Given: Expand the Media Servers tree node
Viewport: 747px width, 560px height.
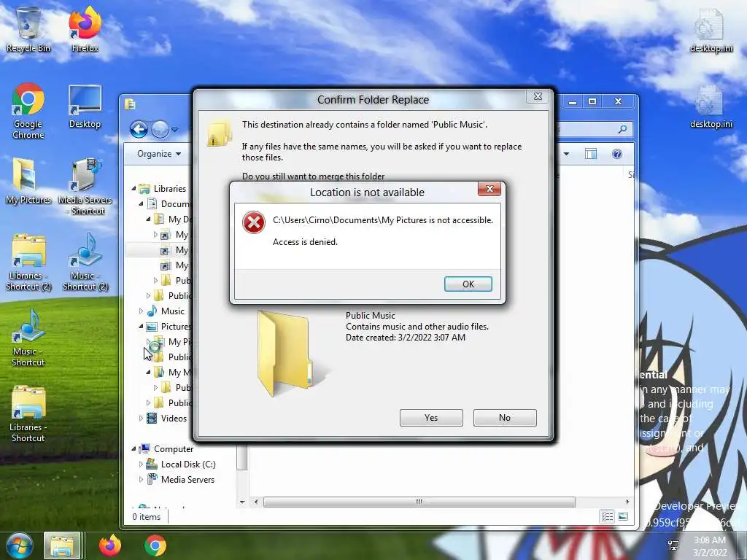Looking at the screenshot, I should [141, 480].
